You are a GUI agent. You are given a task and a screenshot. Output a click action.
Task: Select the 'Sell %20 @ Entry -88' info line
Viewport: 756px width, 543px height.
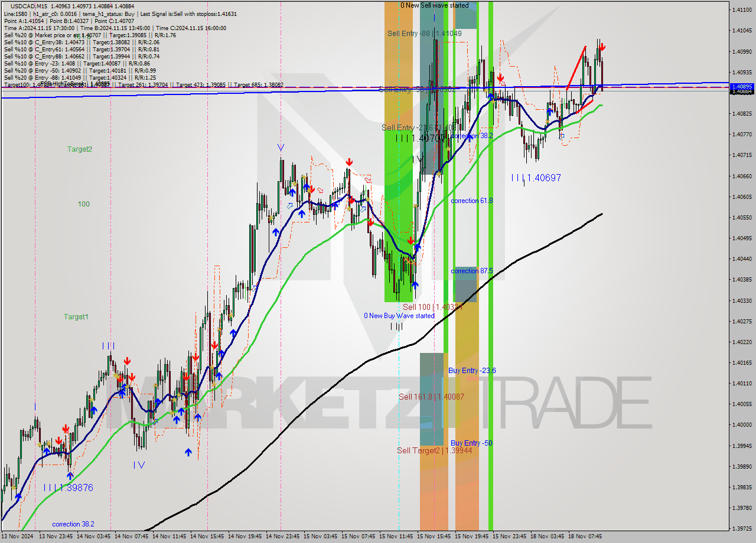click(x=80, y=77)
